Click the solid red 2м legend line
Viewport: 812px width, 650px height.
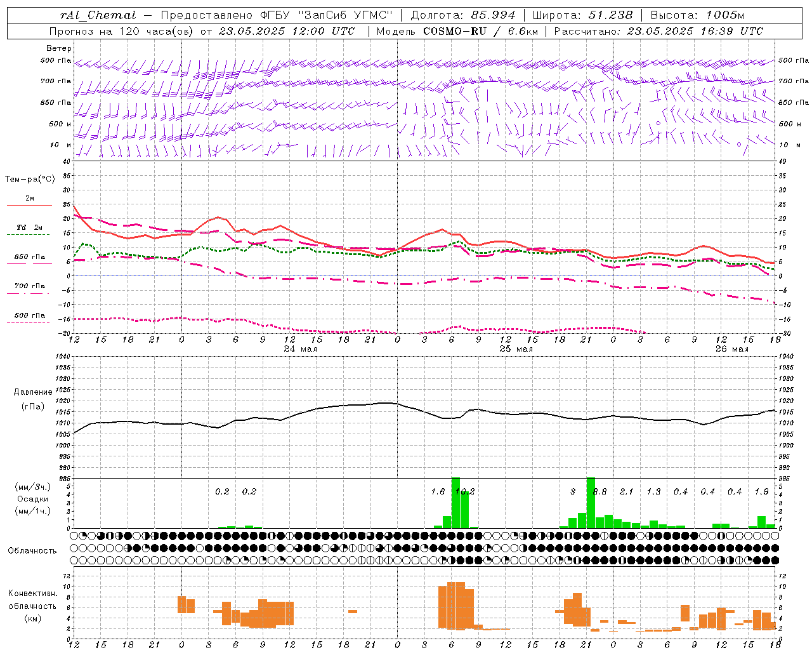coord(29,205)
